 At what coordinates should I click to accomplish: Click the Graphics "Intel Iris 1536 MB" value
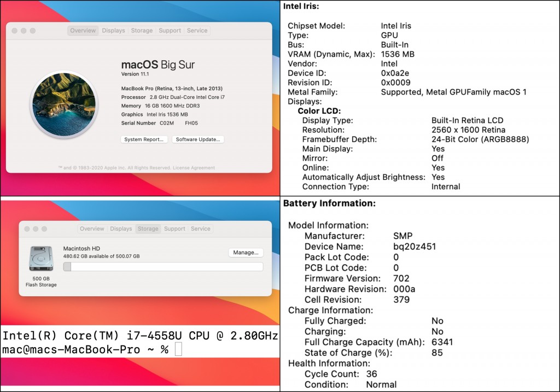[167, 114]
